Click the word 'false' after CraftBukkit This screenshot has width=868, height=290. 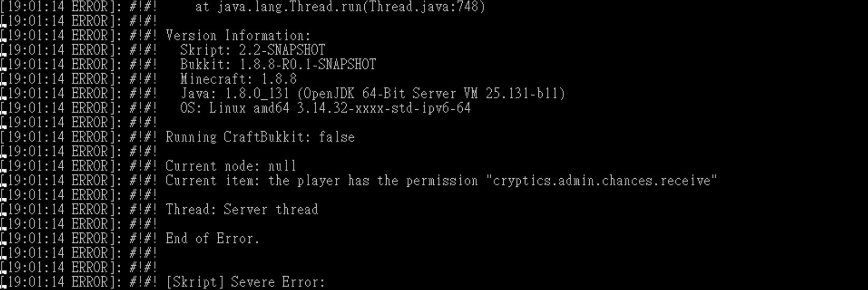click(337, 137)
